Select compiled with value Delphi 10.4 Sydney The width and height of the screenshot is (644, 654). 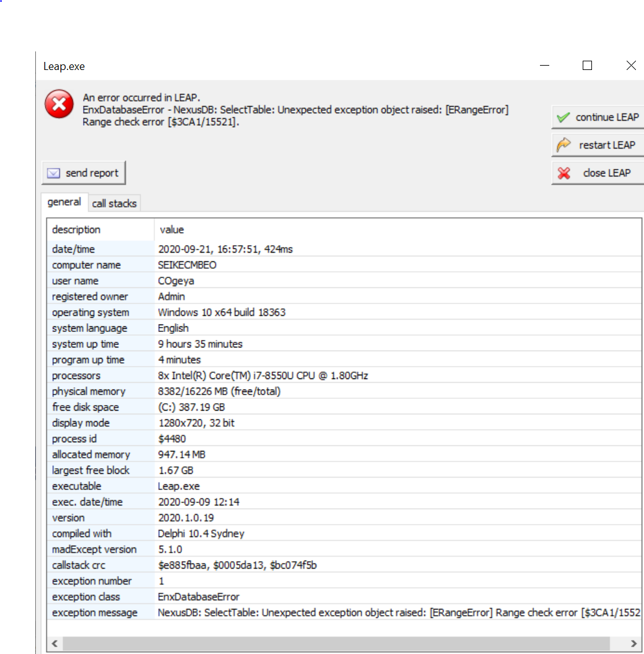[x=201, y=534]
